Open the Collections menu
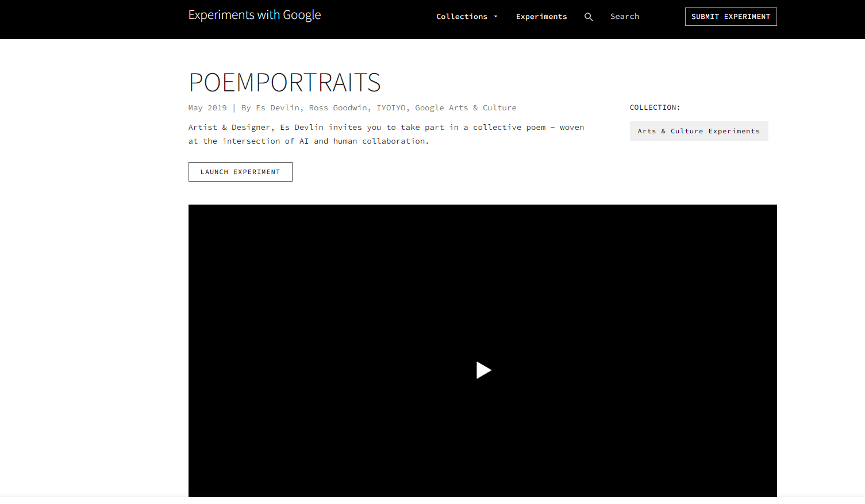The height and width of the screenshot is (504, 865). 462,17
